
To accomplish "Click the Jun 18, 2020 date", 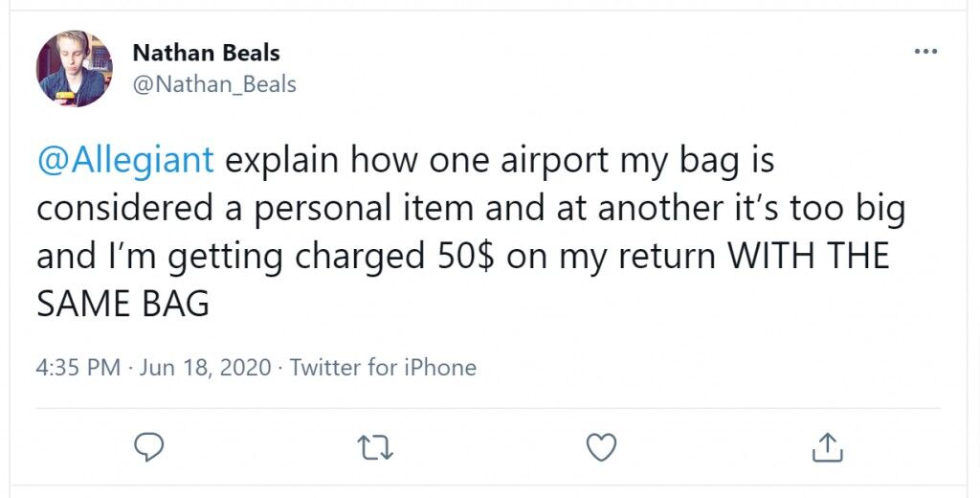I will 206,367.
